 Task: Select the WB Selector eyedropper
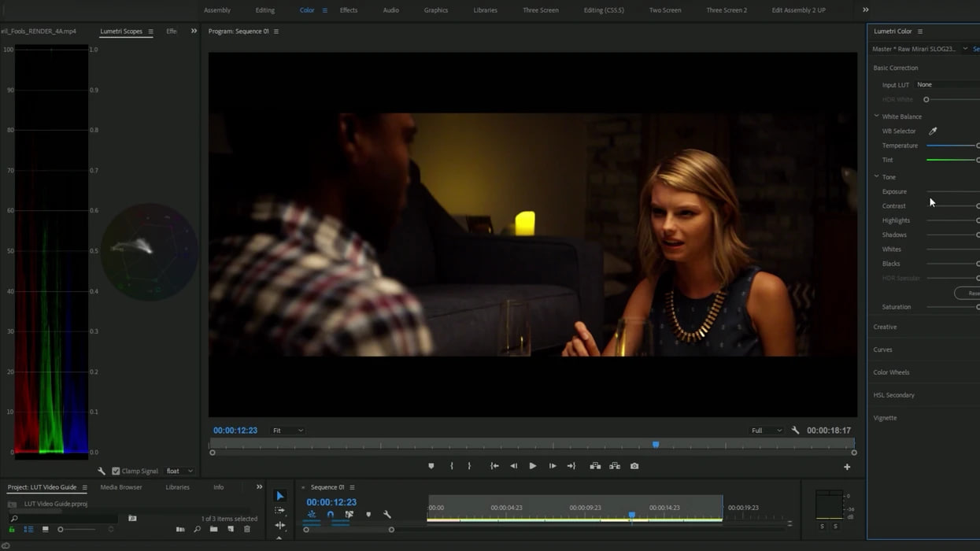pos(932,131)
